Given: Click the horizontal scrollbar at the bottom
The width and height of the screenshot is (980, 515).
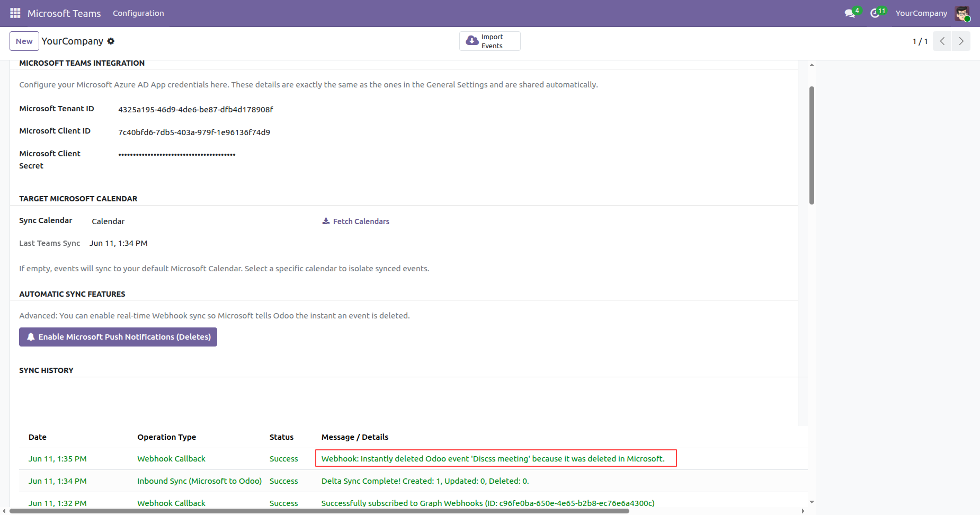Looking at the screenshot, I should pyautogui.click(x=319, y=511).
